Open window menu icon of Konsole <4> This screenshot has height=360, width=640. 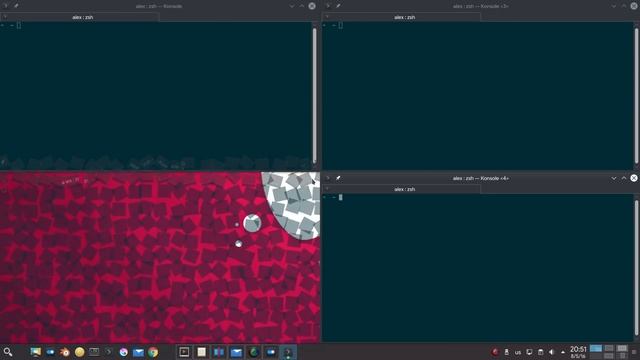(x=328, y=178)
